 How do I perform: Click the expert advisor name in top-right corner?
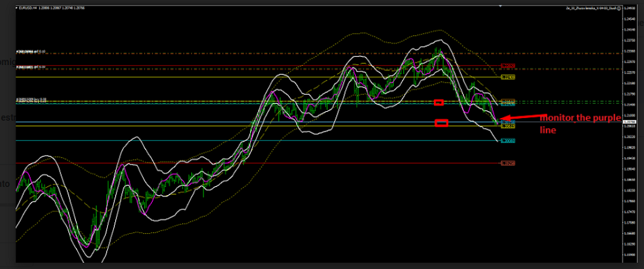(x=591, y=8)
